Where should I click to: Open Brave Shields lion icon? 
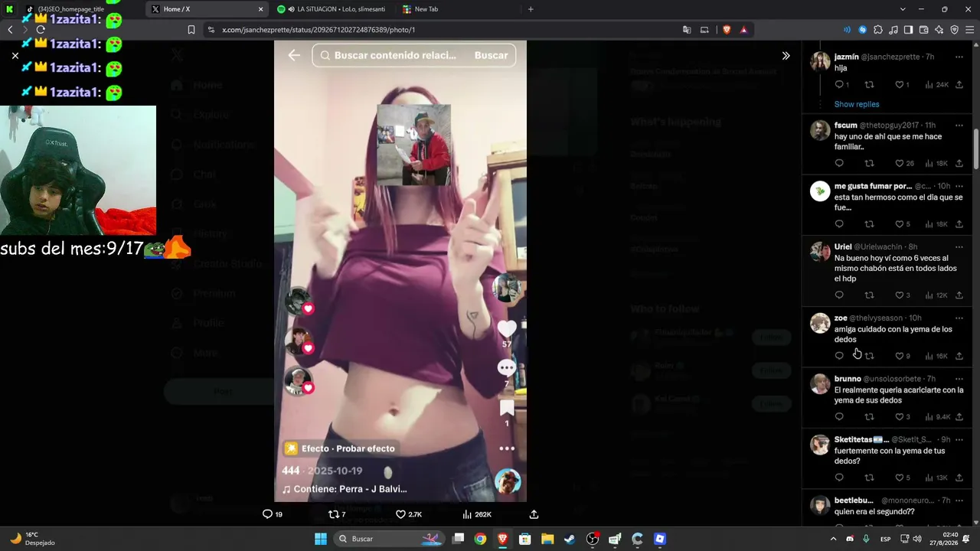[x=727, y=30]
